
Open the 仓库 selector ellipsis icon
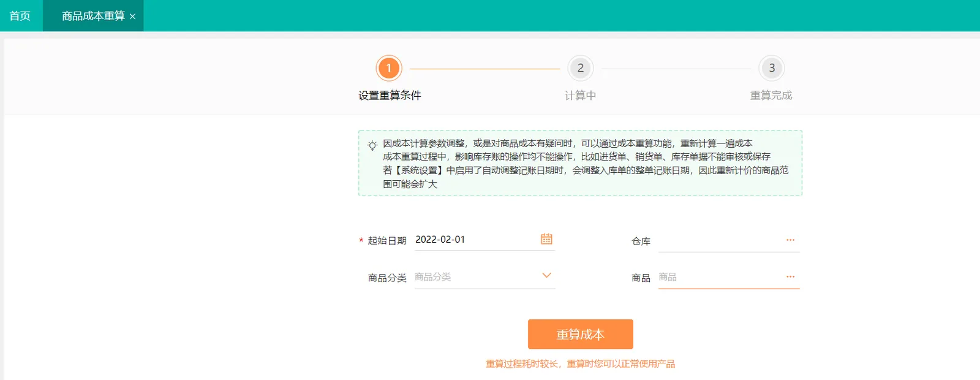pos(790,240)
